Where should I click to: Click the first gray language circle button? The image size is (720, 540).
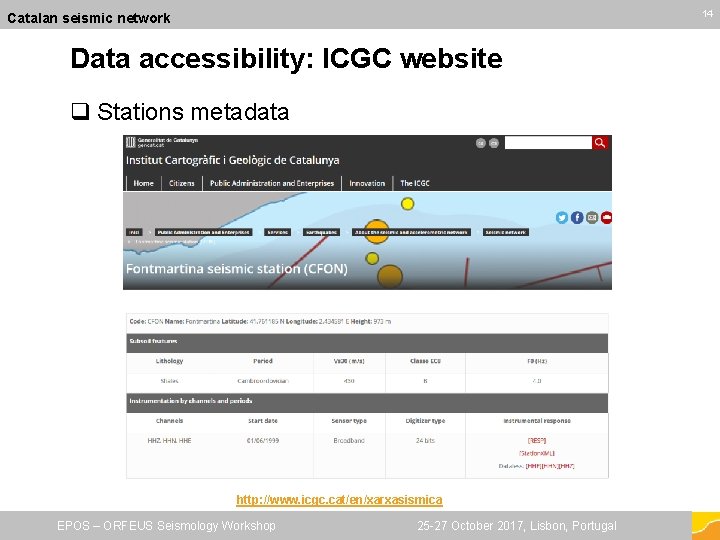480,143
